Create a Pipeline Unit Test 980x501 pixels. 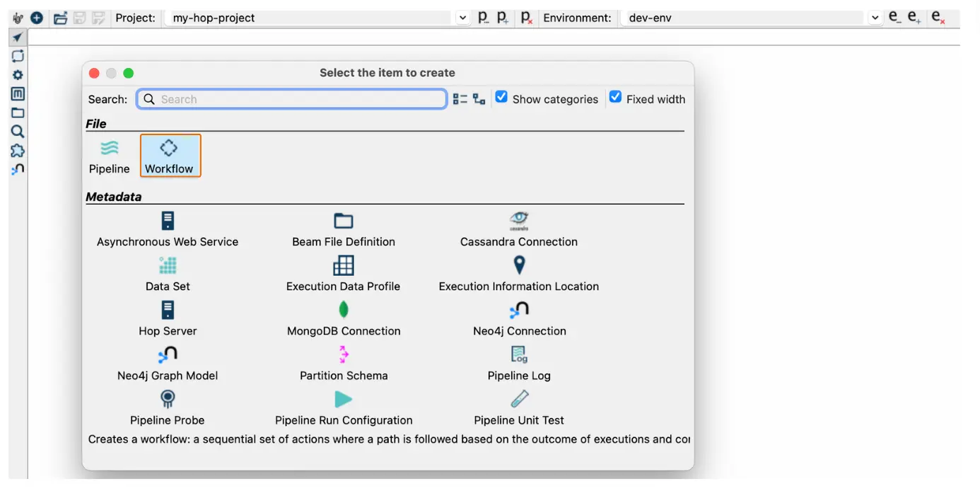click(x=519, y=408)
